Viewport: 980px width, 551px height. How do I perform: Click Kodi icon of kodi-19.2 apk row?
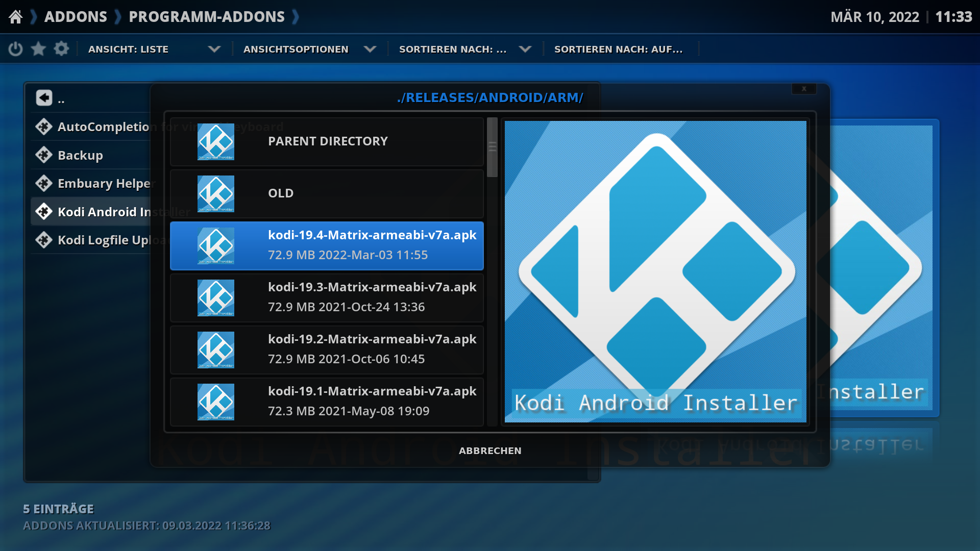coord(216,349)
